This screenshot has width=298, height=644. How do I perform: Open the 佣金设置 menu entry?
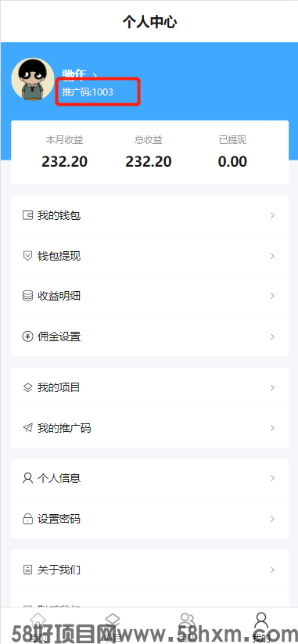coord(149,336)
